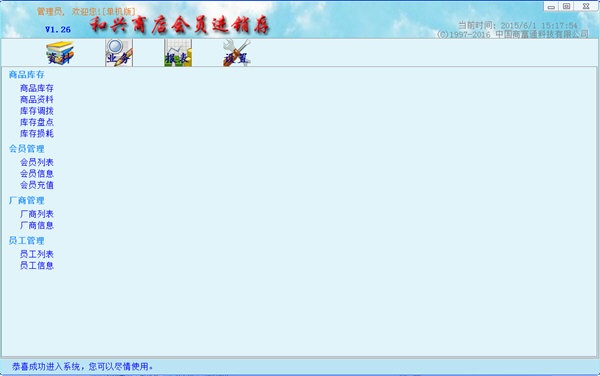Minimize the application window
Screen dimensions: 600x376
(x=551, y=7)
